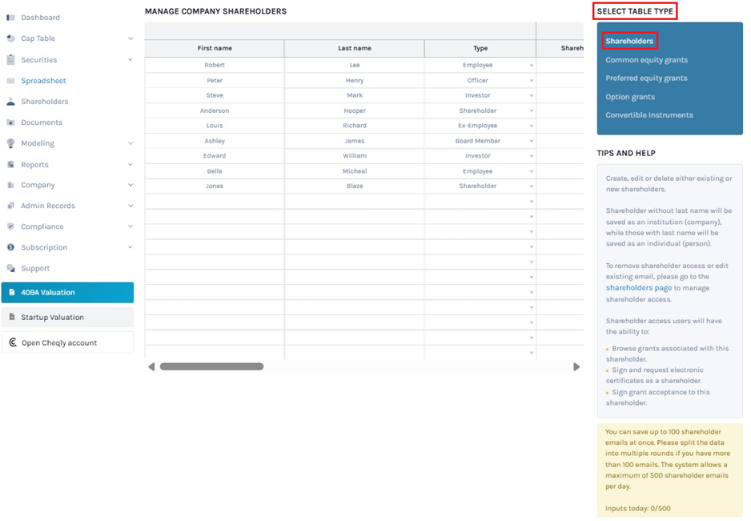751x521 pixels.
Task: Open Type dropdown for Edward William
Action: coord(531,156)
